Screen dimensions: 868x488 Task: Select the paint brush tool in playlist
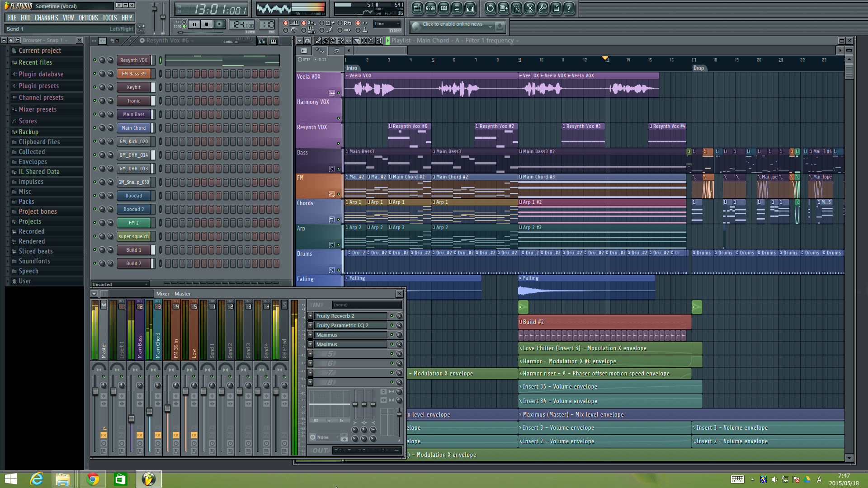click(x=325, y=41)
